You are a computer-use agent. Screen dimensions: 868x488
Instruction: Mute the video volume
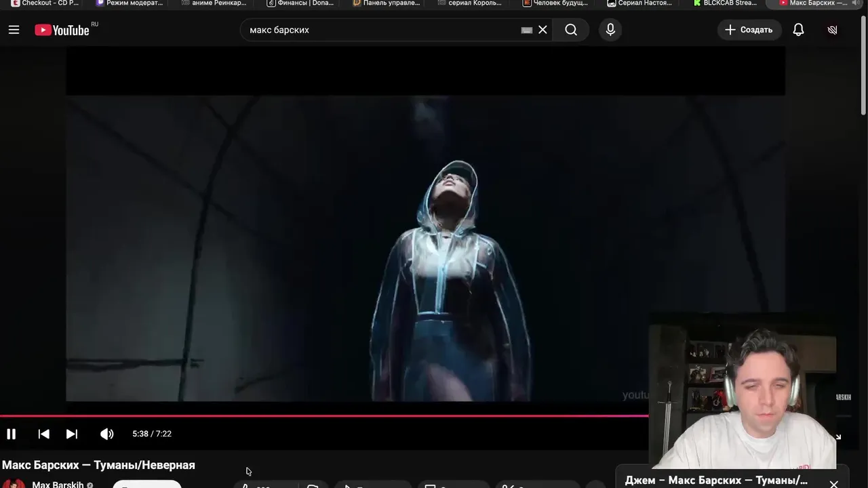[x=107, y=434]
